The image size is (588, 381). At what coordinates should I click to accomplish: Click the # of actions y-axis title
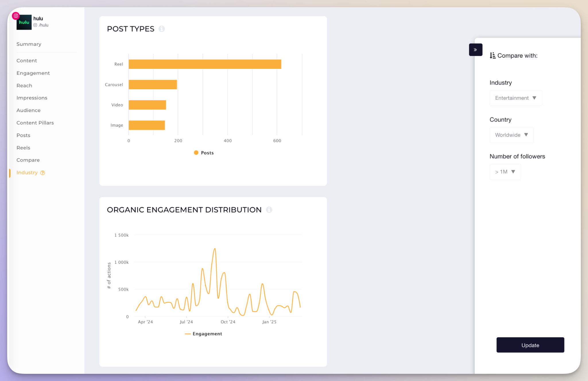[x=109, y=276]
